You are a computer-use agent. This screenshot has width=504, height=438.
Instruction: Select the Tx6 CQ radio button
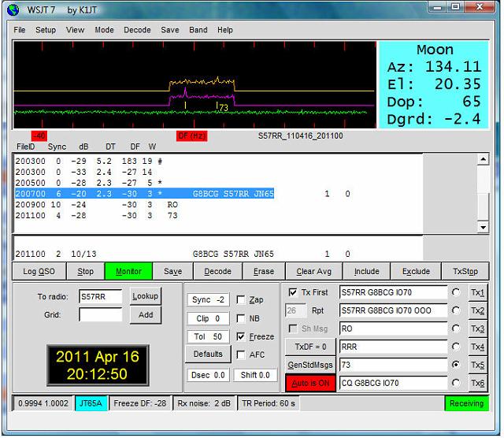[x=456, y=383]
